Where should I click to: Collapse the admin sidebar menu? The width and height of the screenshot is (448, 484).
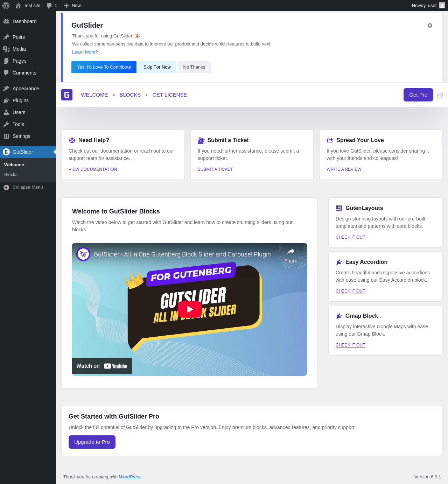coord(23,187)
